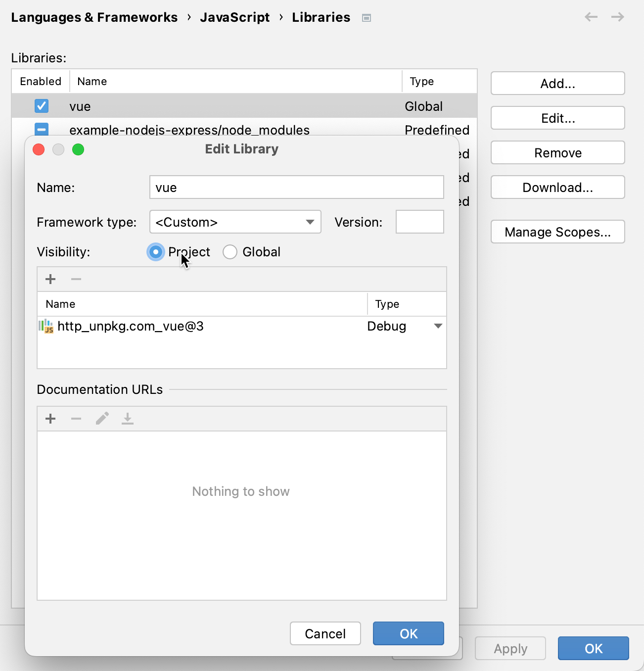Open Manage Scopes
Viewport: 644px width, 671px height.
click(x=557, y=232)
